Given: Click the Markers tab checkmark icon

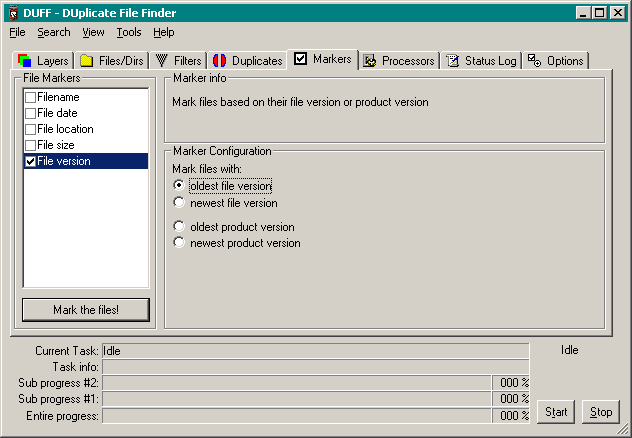Looking at the screenshot, I should pyautogui.click(x=300, y=59).
